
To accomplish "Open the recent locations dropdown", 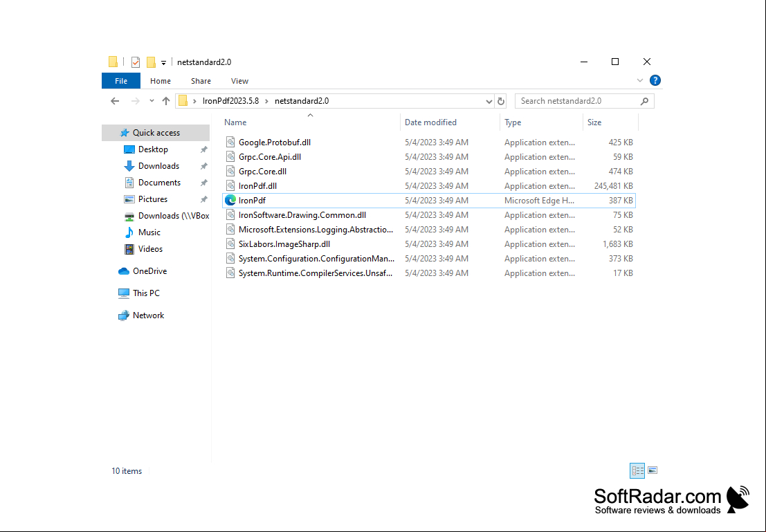I will tap(152, 101).
